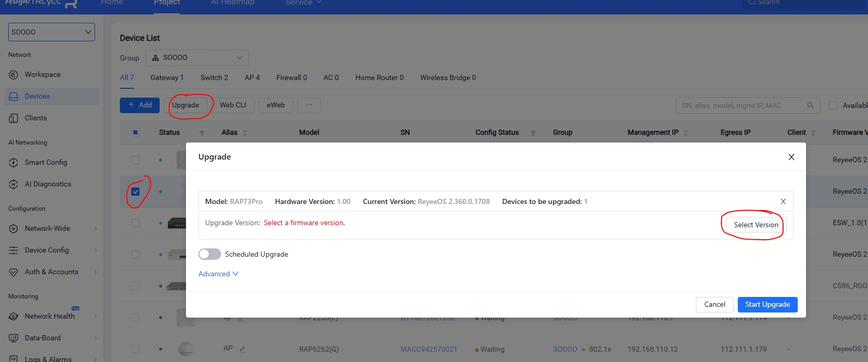Check the checkbox for RAP6262(G) row

point(135,349)
